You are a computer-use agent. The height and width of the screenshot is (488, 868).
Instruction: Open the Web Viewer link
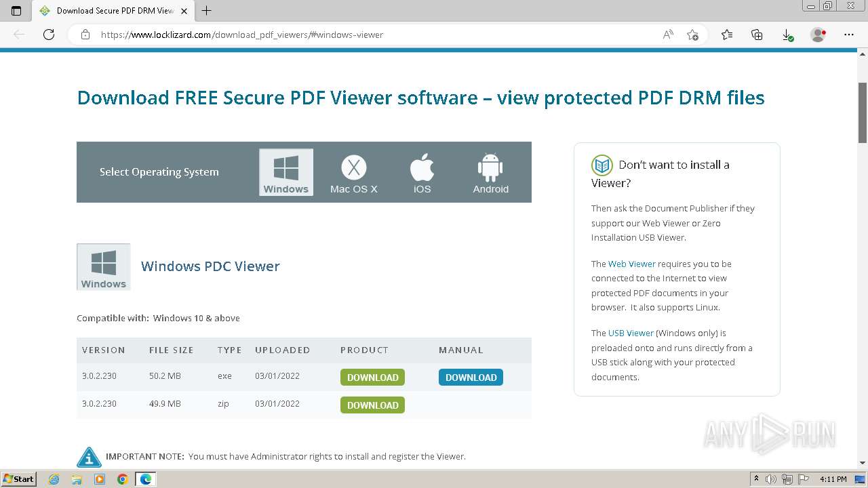[x=632, y=264]
